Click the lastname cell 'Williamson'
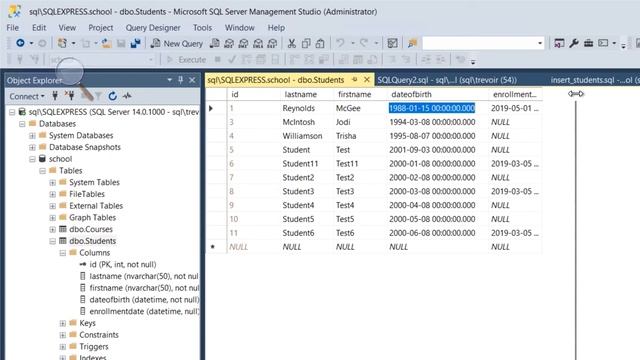 [x=302, y=136]
